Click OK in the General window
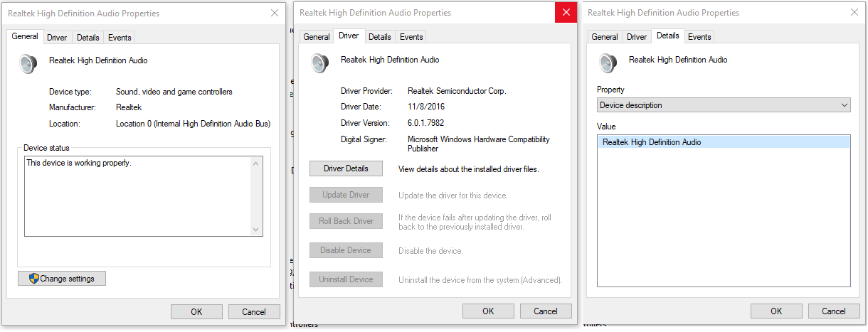The image size is (868, 332). (x=196, y=311)
